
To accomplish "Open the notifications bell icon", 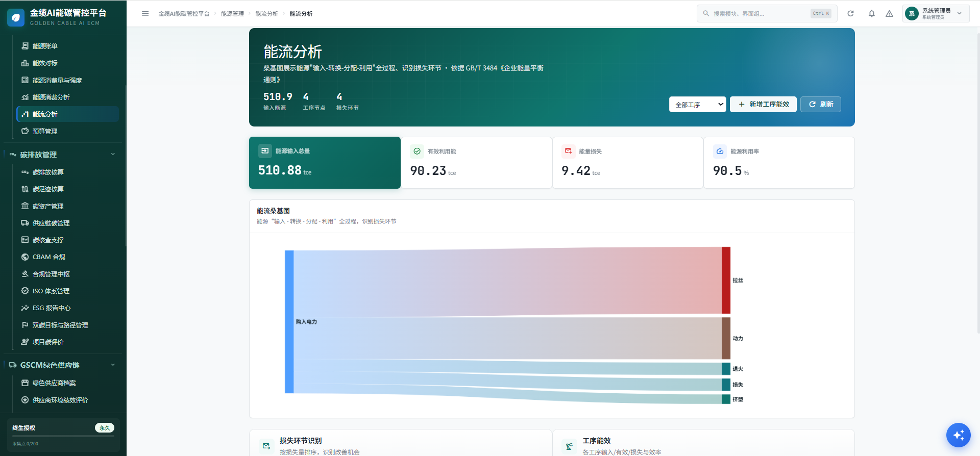I will pos(872,14).
